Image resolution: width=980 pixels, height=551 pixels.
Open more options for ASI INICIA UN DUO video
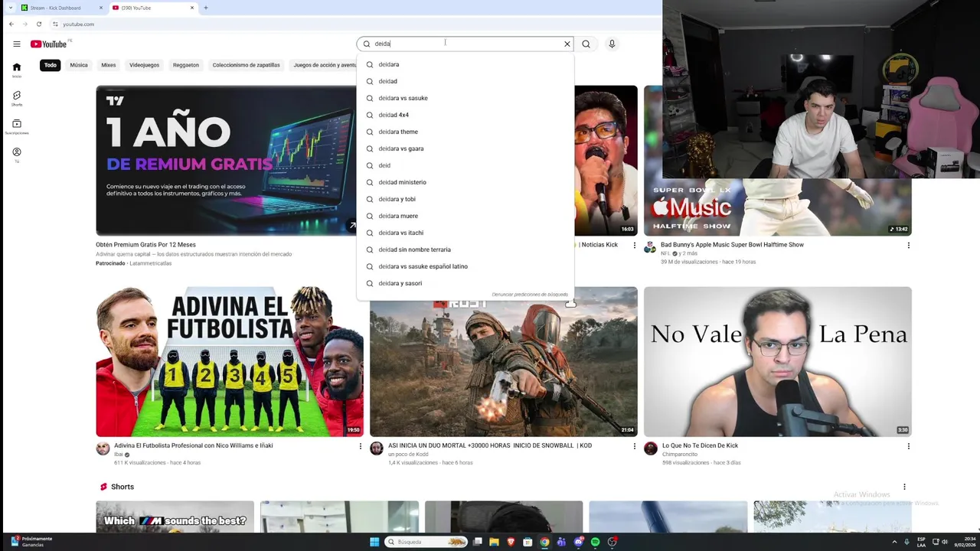coord(634,445)
